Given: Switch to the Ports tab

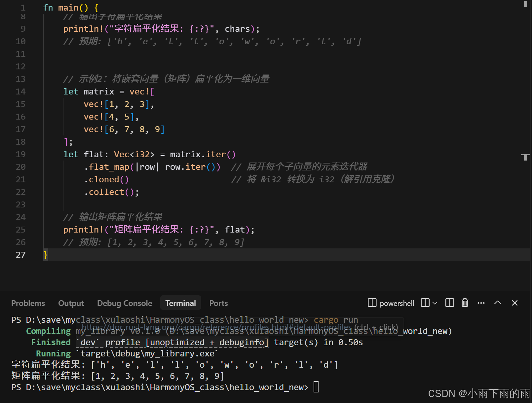Looking at the screenshot, I should (218, 303).
